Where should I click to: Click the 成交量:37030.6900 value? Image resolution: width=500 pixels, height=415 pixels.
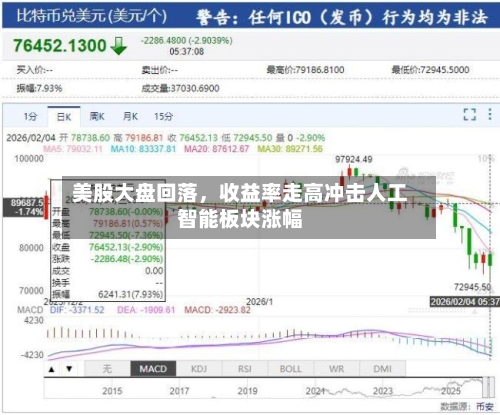pyautogui.click(x=180, y=88)
